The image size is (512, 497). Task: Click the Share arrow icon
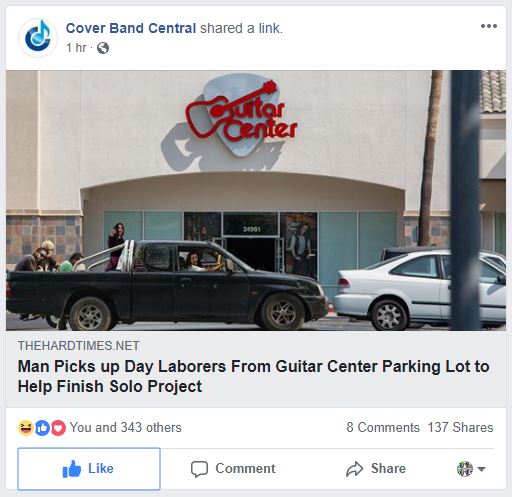[x=354, y=469]
